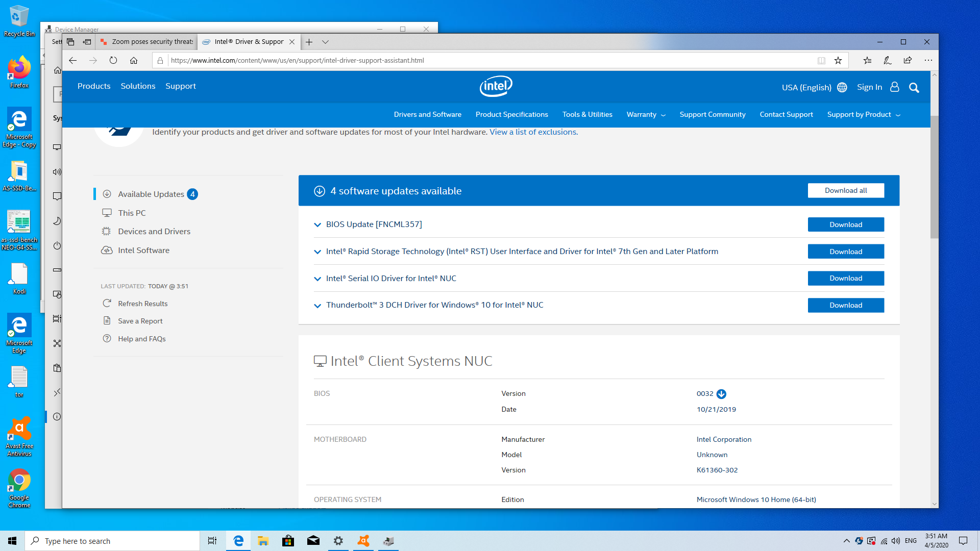Open the browser reading view icon

coord(821,60)
